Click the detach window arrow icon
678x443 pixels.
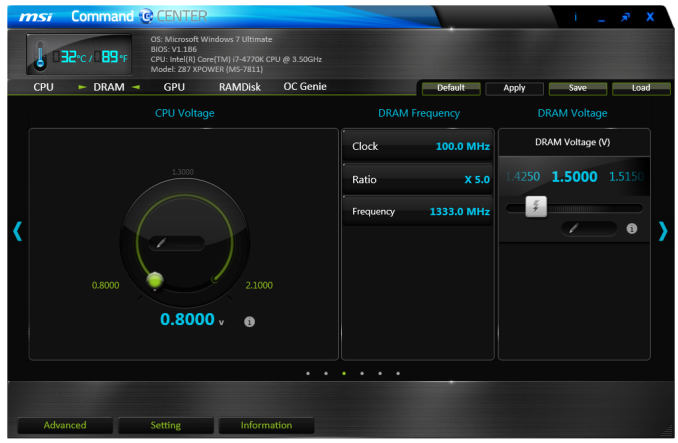click(625, 17)
